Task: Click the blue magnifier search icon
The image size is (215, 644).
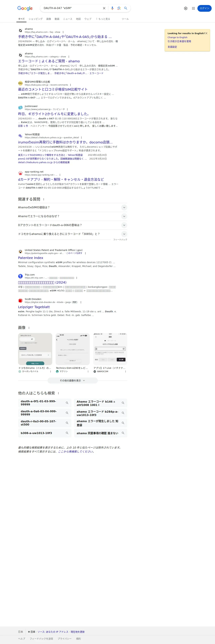Action: [126, 8]
